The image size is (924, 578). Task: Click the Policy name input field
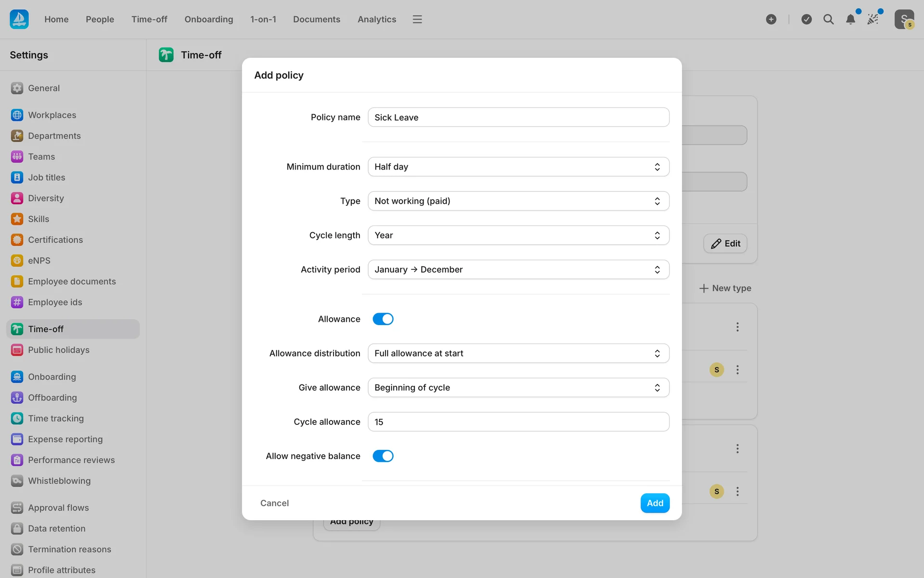(x=518, y=118)
